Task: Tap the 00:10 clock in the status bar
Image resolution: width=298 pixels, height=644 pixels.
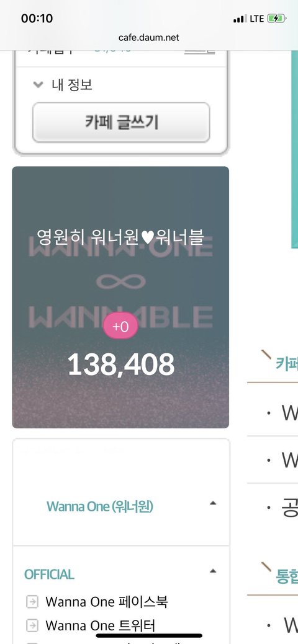Action: pyautogui.click(x=37, y=19)
